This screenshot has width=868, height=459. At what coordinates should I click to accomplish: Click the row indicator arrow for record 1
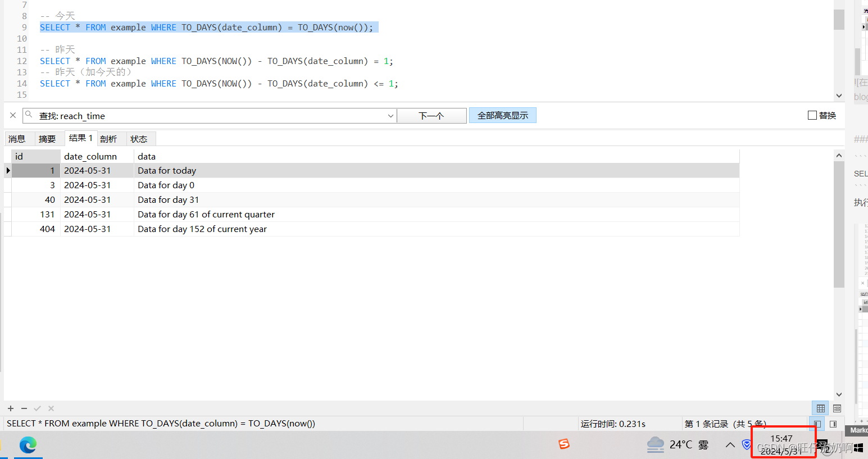coord(8,170)
